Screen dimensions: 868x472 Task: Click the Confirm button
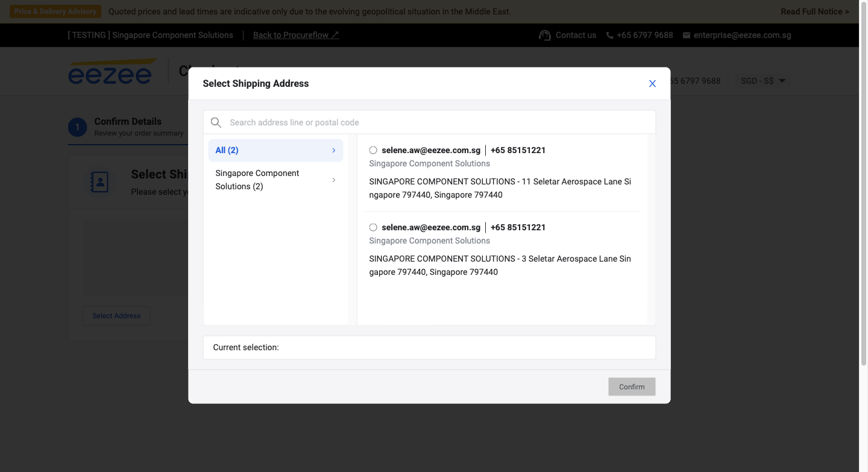[632, 387]
